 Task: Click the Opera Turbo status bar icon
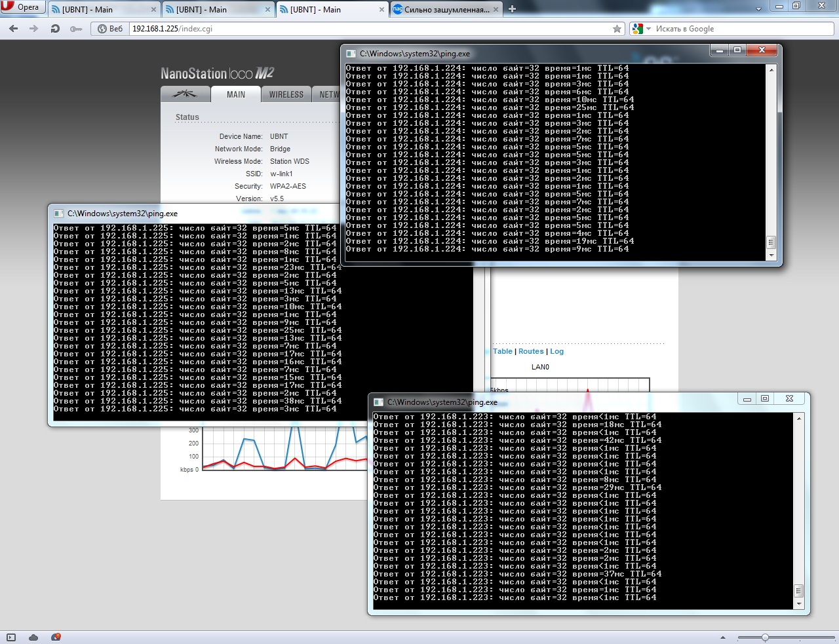coord(56,637)
